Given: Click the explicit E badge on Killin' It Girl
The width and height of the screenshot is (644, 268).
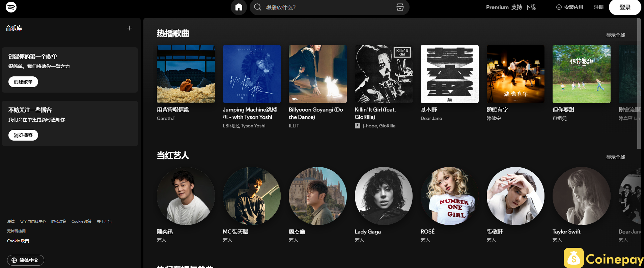Looking at the screenshot, I should pos(358,126).
